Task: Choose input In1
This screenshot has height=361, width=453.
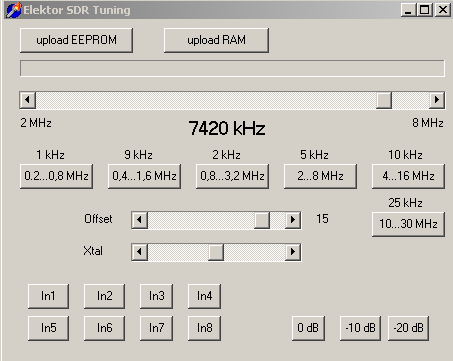Action: (48, 296)
